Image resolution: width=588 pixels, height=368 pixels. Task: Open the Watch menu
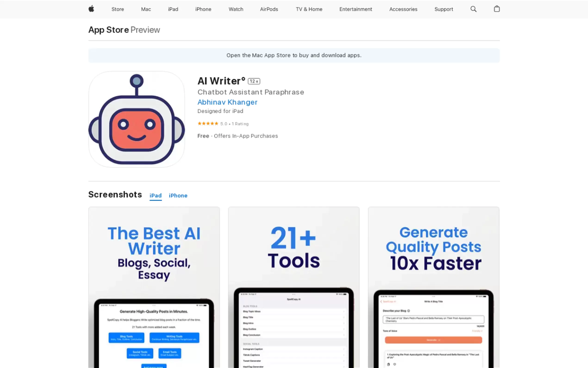tap(236, 9)
